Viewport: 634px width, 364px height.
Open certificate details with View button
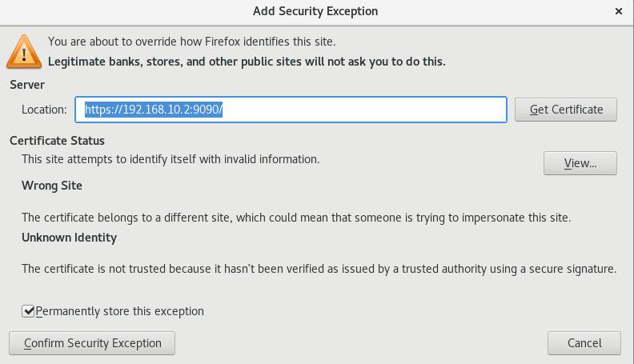click(x=580, y=163)
